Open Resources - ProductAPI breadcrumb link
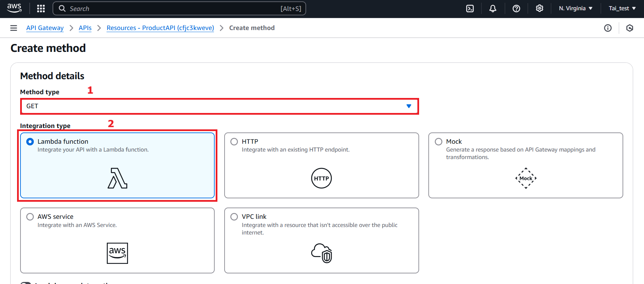Image resolution: width=644 pixels, height=284 pixels. tap(160, 28)
